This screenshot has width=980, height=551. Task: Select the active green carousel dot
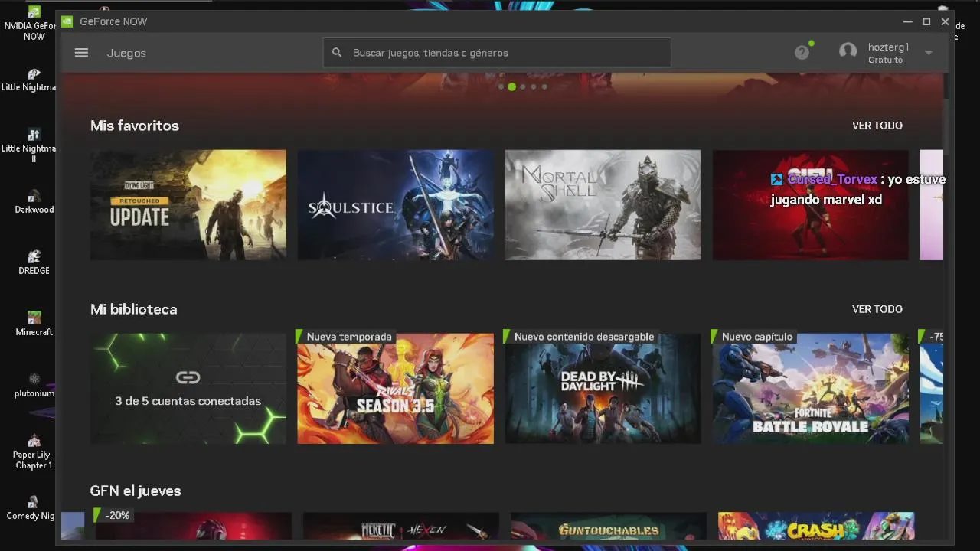tap(511, 86)
